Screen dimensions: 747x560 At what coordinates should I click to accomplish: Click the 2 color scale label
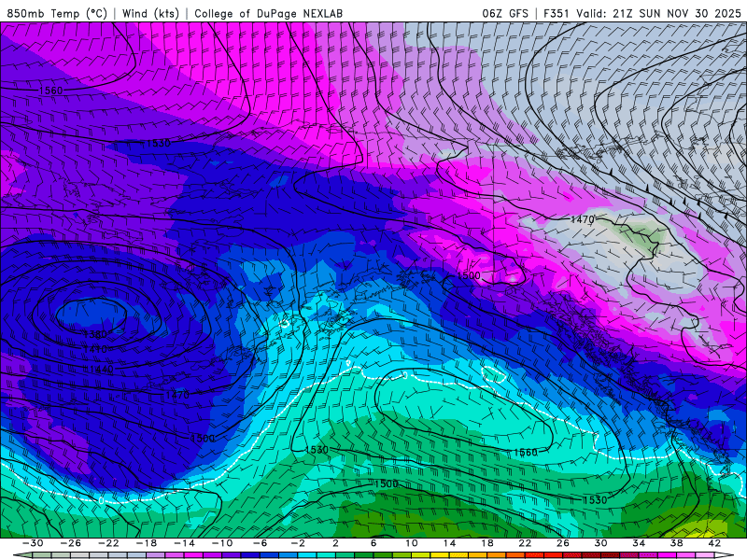tap(335, 543)
